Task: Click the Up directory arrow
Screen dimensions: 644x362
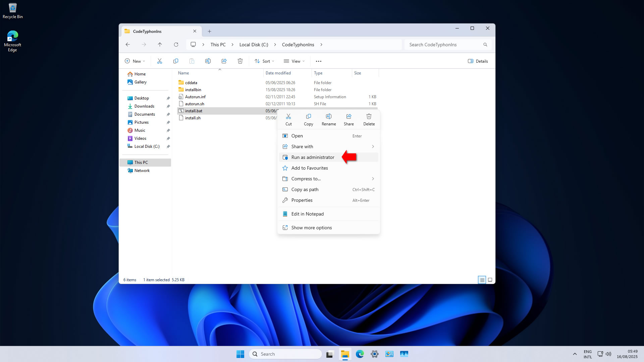Action: click(x=160, y=45)
